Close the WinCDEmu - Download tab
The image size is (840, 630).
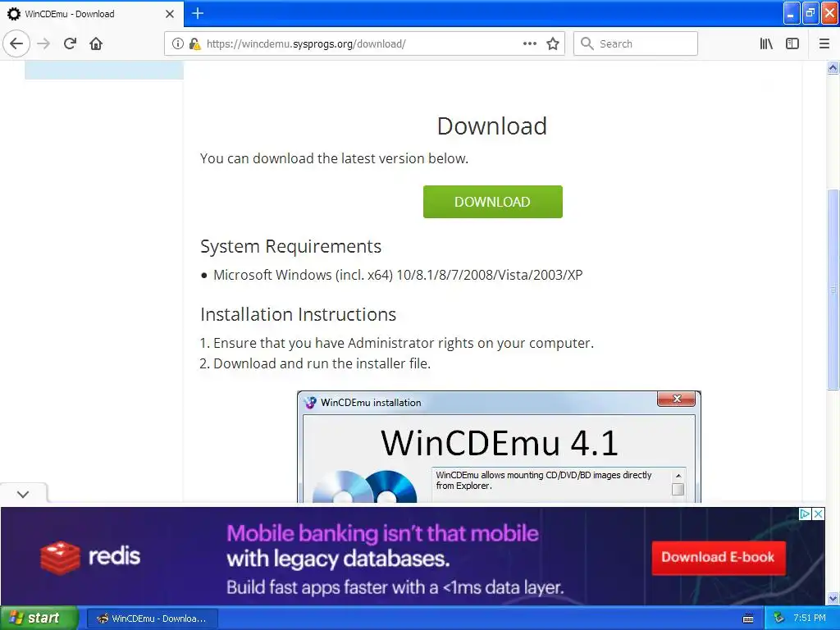[170, 14]
